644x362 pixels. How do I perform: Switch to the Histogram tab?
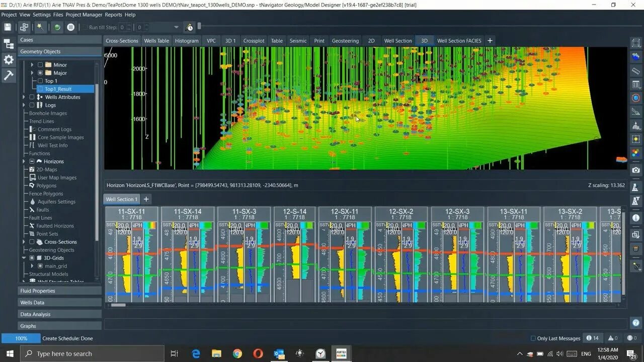point(187,41)
